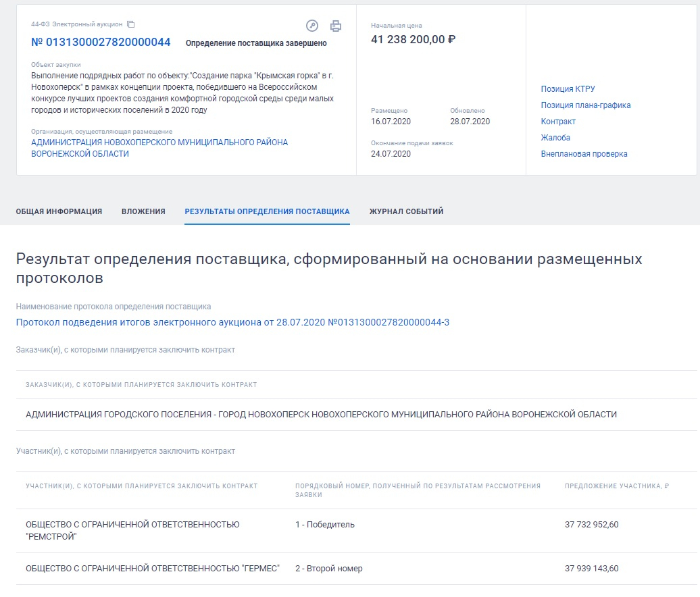The width and height of the screenshot is (700, 597).
Task: Select participant ООО "РЕМСТРОЙ"
Action: [132, 531]
